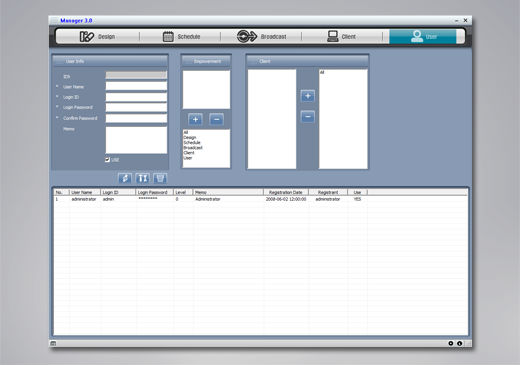Select Schedule in the empowerment list
This screenshot has width=520, height=365.
click(192, 142)
